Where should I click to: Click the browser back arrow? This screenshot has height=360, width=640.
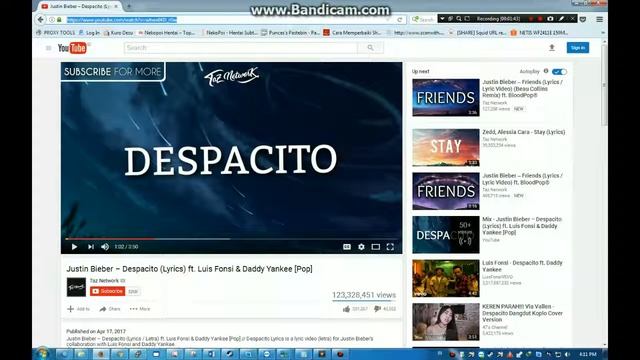[x=40, y=19]
